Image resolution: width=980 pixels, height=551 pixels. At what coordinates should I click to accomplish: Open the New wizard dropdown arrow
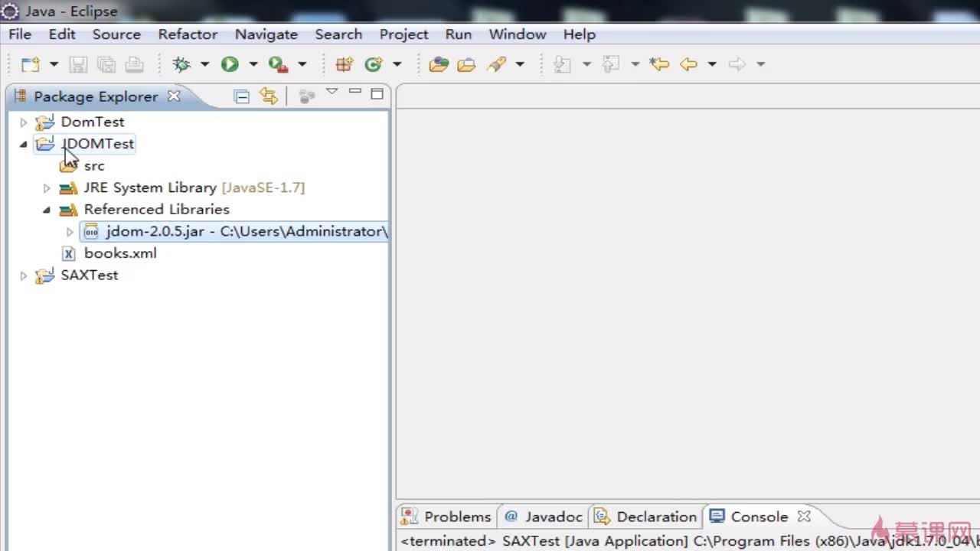click(54, 64)
